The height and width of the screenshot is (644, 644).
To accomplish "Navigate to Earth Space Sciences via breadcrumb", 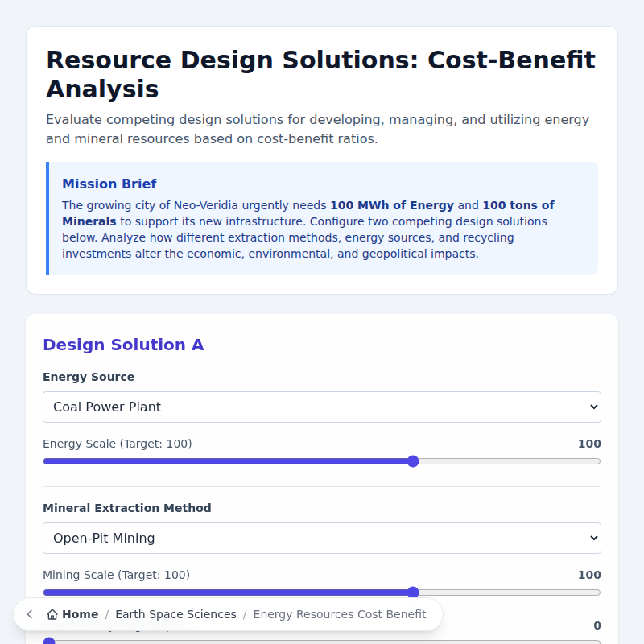I will (x=175, y=613).
